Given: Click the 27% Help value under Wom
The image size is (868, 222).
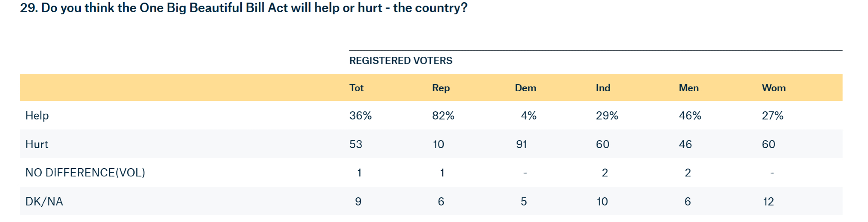Looking at the screenshot, I should point(772,116).
